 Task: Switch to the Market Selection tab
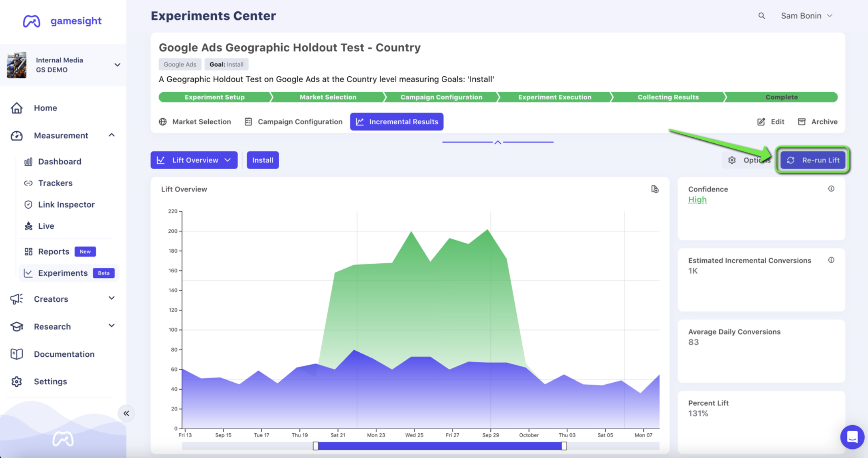click(195, 121)
